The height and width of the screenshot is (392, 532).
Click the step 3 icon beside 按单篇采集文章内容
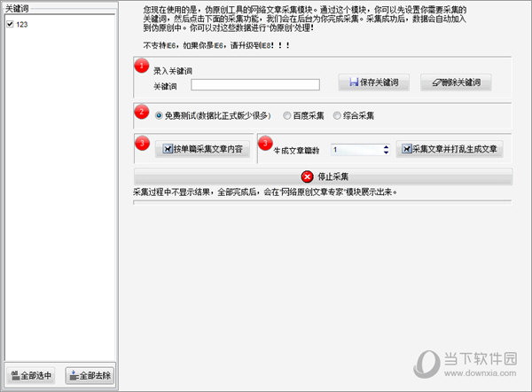[143, 143]
